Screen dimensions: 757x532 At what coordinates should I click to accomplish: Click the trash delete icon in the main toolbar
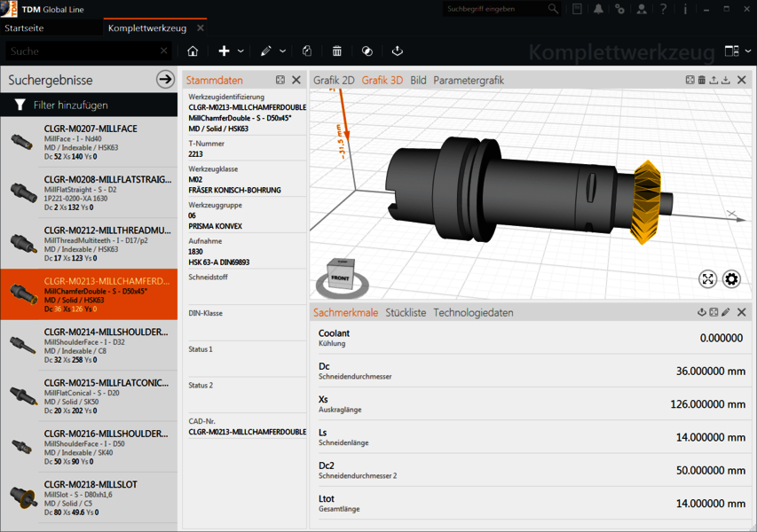coord(337,51)
